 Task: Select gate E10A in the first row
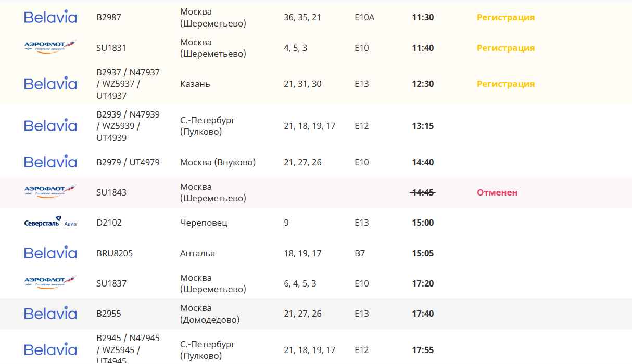click(364, 17)
